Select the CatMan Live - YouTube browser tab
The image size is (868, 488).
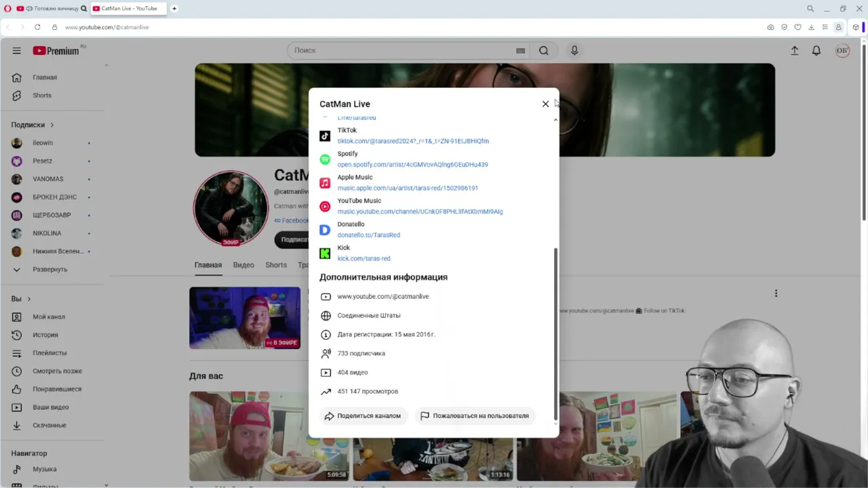[128, 9]
